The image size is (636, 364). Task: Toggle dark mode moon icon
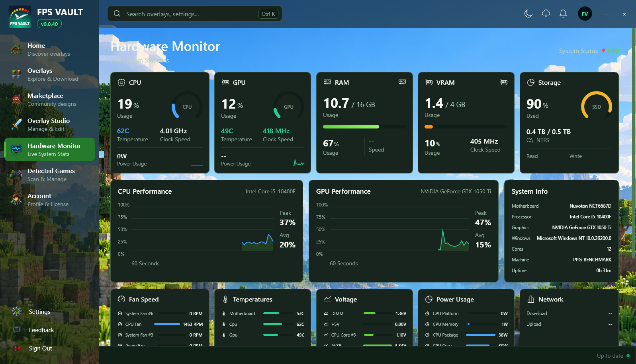point(528,14)
